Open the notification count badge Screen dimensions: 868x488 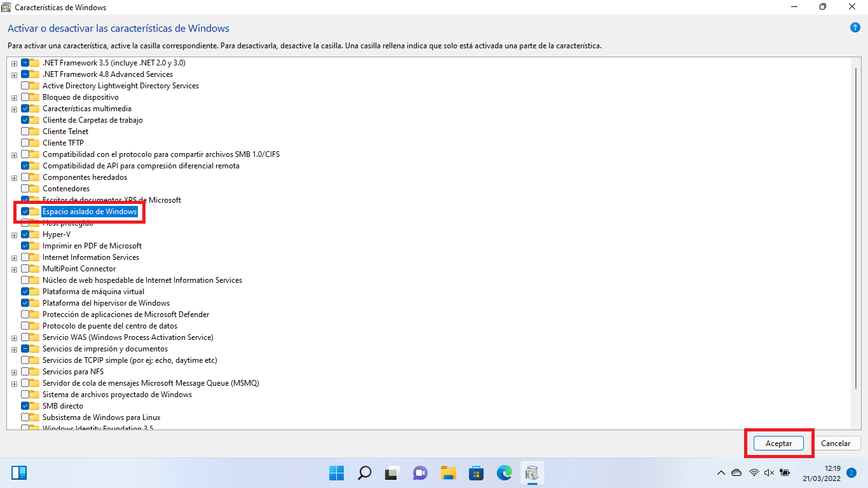point(852,473)
